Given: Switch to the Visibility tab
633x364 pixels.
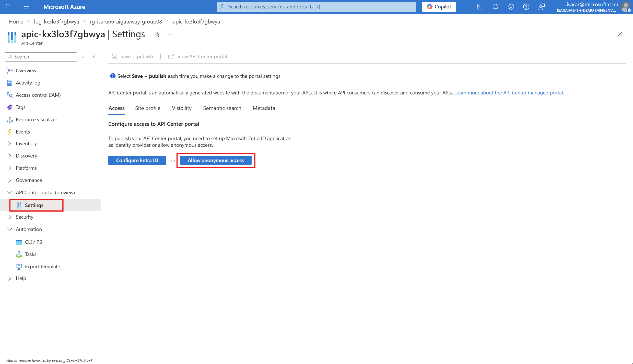Looking at the screenshot, I should (x=182, y=108).
